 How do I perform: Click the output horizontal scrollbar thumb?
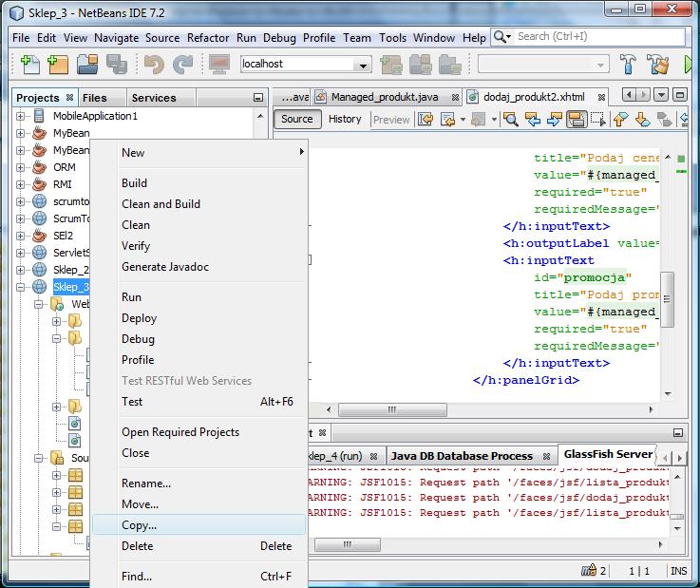pyautogui.click(x=348, y=544)
